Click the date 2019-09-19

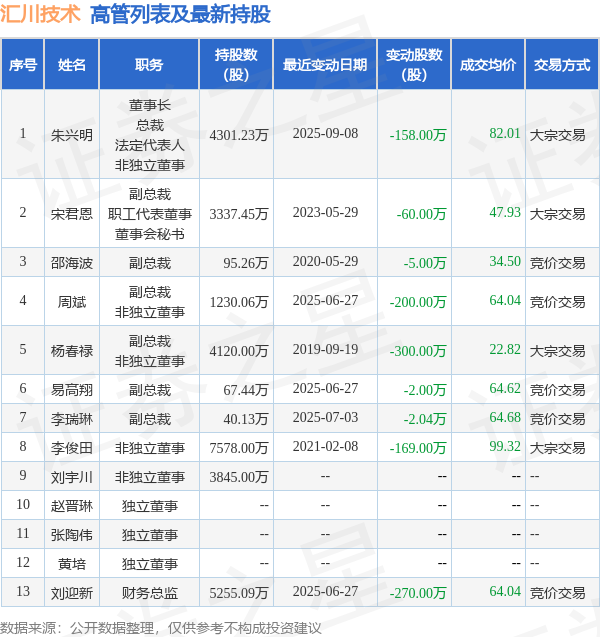pyautogui.click(x=325, y=349)
